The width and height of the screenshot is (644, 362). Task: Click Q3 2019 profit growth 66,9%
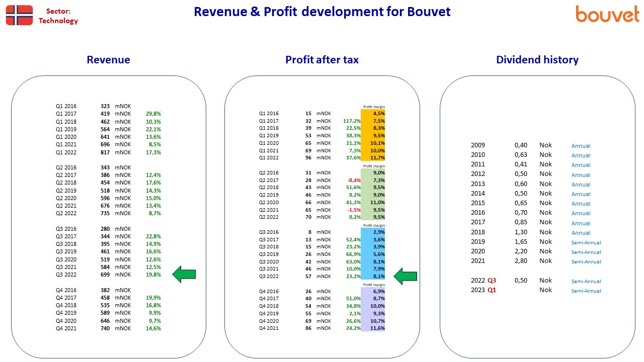click(x=353, y=254)
